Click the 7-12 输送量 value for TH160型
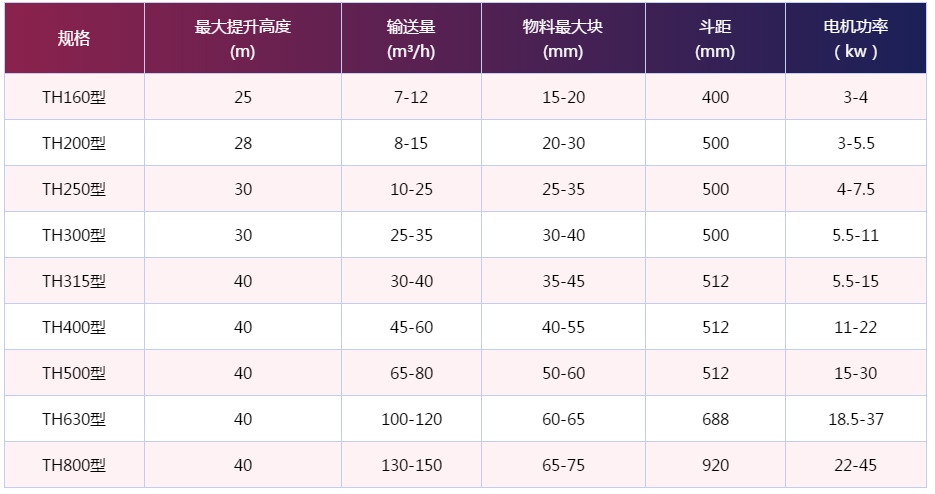 [x=411, y=97]
